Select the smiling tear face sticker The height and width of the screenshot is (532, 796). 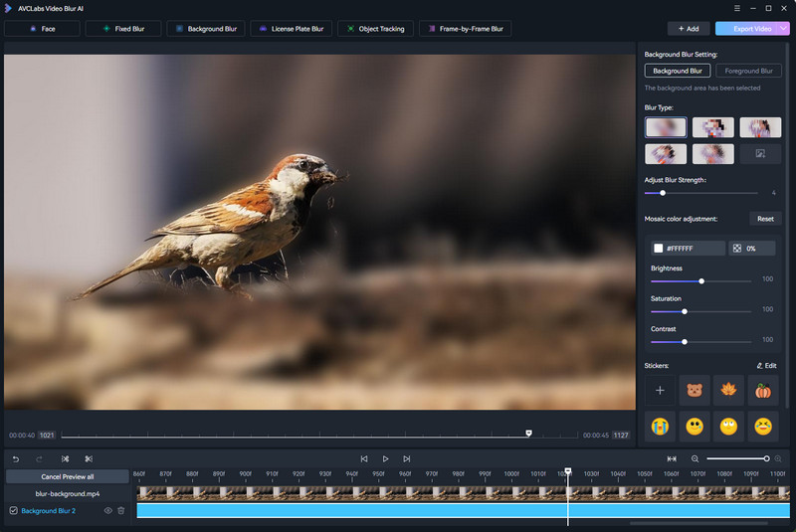pyautogui.click(x=694, y=427)
